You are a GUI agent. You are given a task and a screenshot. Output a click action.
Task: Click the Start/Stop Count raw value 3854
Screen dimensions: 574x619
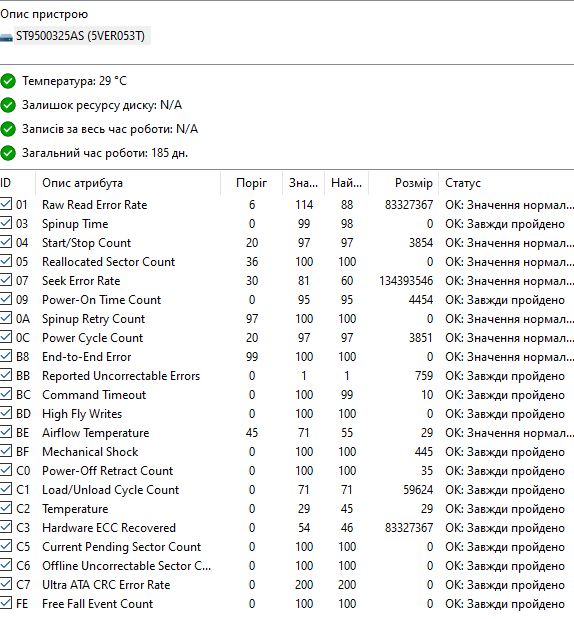coord(421,243)
